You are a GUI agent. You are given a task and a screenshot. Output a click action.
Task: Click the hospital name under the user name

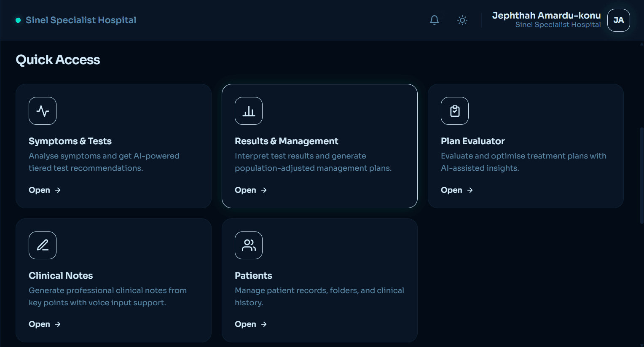click(x=558, y=25)
